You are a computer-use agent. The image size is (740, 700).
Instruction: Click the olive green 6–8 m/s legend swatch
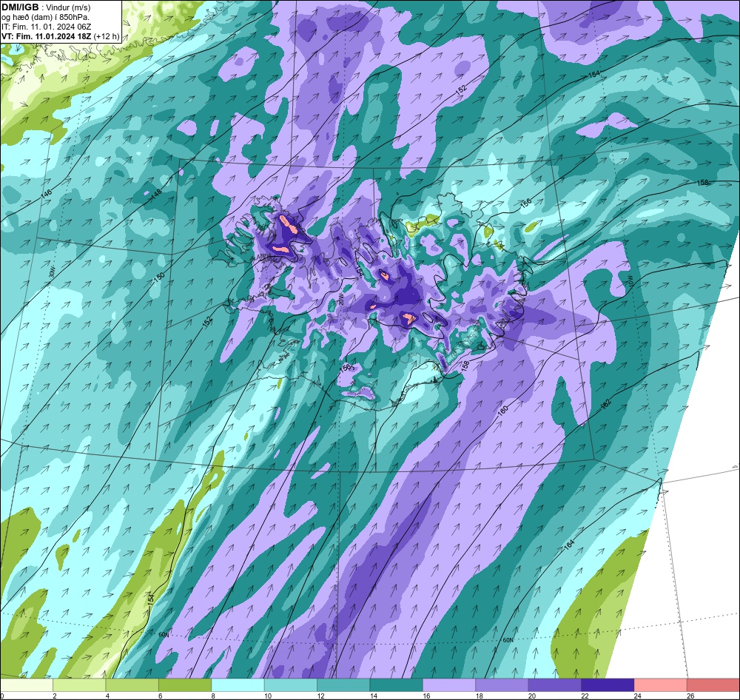185,684
